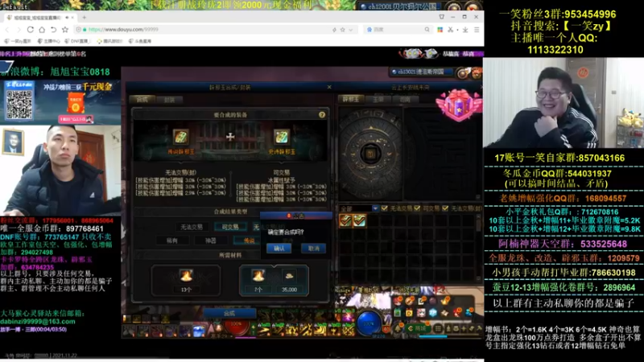This screenshot has height=362, width=644.
Task: Choose the 神器 rarity option
Action: tap(211, 241)
